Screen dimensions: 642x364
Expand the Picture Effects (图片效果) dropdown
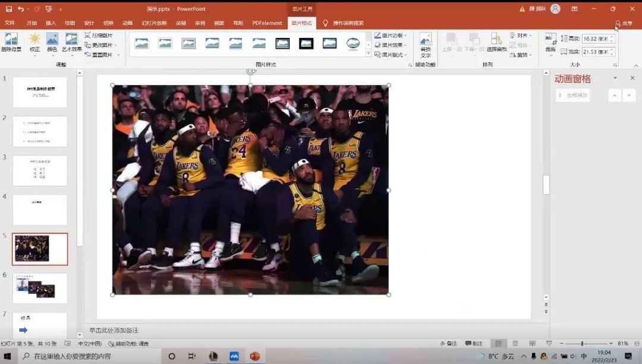[391, 45]
